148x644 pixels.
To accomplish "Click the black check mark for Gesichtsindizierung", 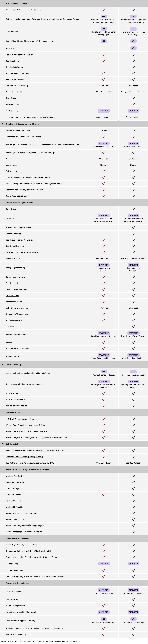I will [x=133, y=67].
